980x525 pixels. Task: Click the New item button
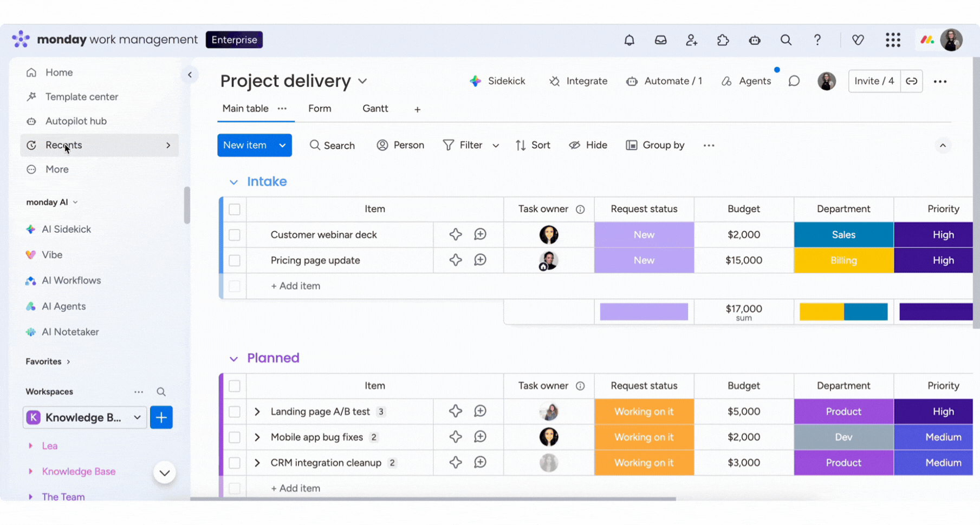click(x=245, y=146)
